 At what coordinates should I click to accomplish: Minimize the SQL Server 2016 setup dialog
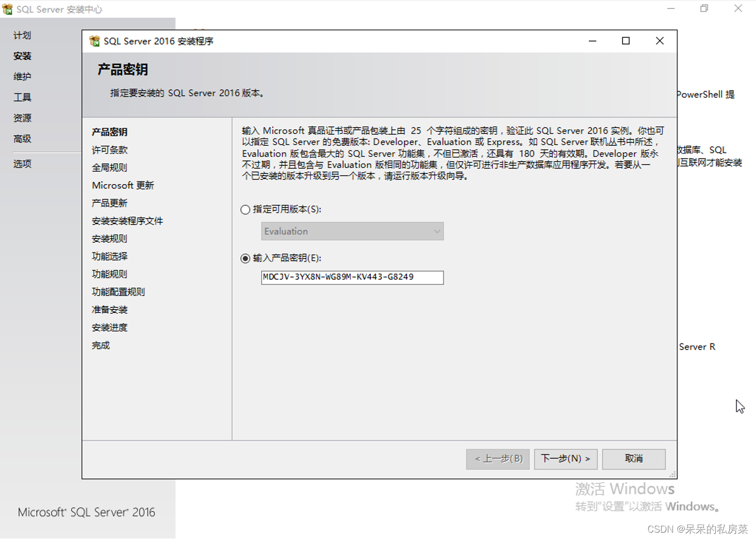[x=592, y=41]
